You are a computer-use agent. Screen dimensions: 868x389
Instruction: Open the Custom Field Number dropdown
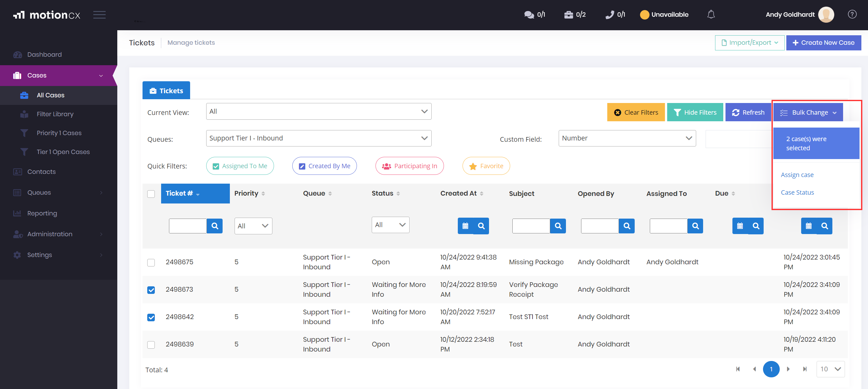[627, 138]
